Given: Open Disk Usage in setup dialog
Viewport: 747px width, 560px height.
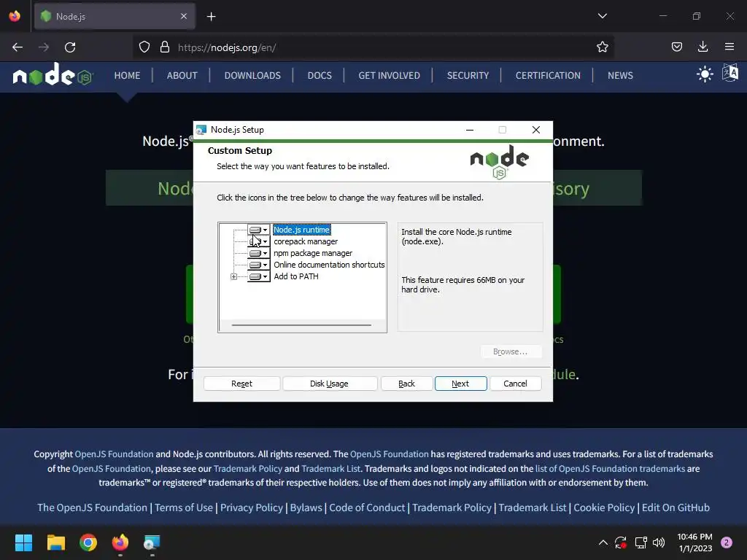Looking at the screenshot, I should click(329, 384).
